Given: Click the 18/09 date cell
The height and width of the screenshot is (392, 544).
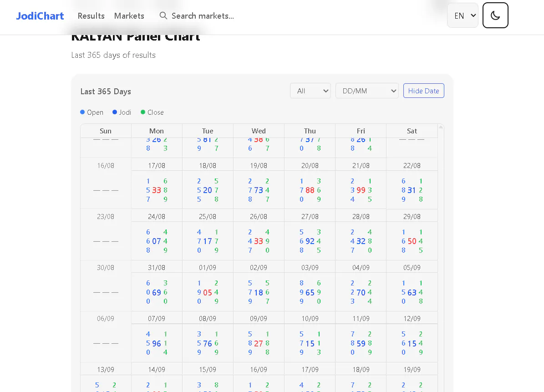Looking at the screenshot, I should point(361,370).
